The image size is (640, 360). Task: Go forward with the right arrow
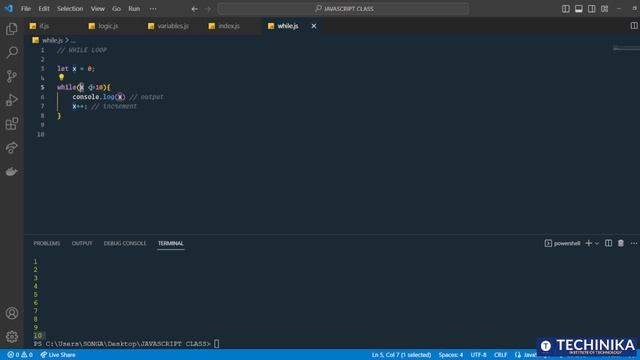click(x=208, y=9)
